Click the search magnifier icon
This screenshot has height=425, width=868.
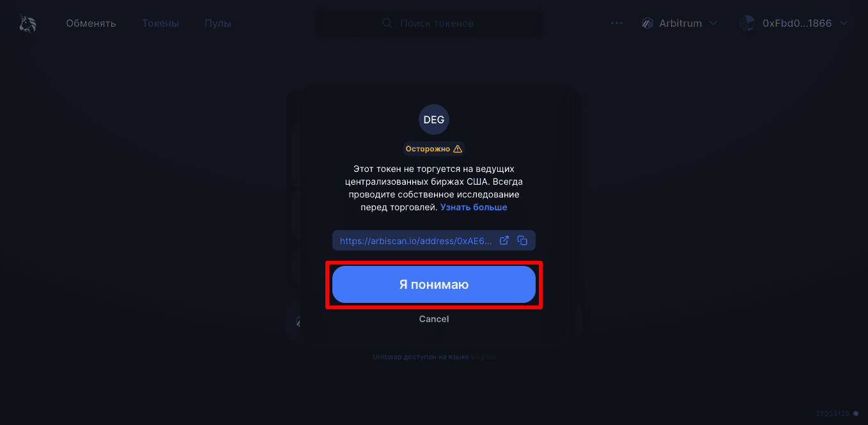coord(387,24)
